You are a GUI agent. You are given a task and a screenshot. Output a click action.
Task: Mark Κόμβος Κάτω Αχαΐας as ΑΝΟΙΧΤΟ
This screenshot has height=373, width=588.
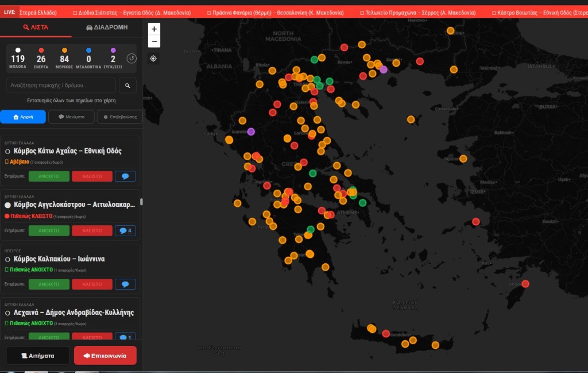point(49,176)
